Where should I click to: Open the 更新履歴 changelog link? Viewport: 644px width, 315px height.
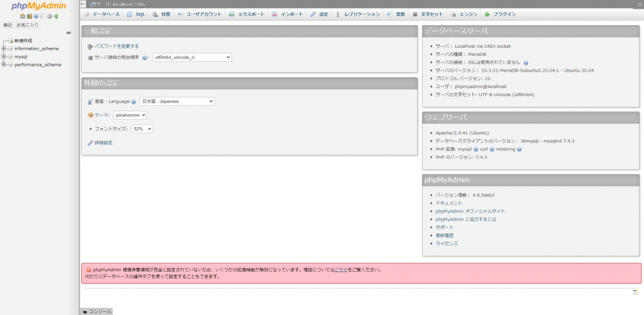(x=445, y=235)
